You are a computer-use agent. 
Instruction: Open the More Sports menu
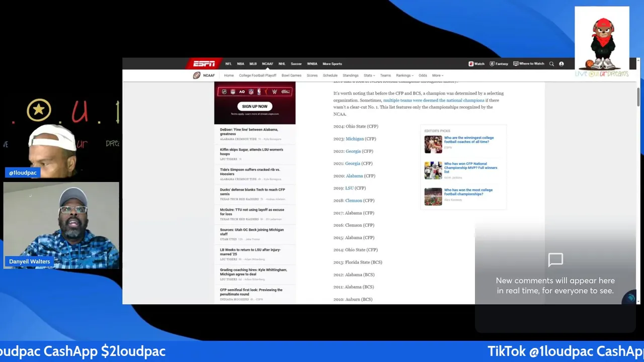pyautogui.click(x=332, y=64)
